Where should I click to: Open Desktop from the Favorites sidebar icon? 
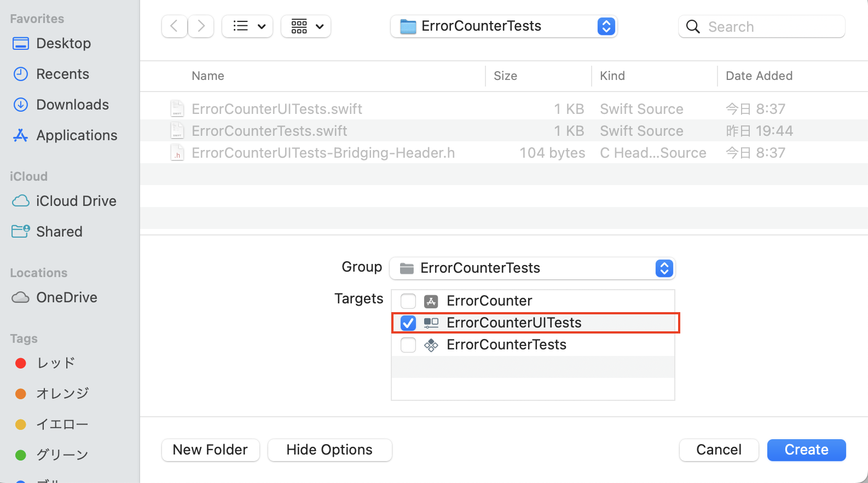(20, 43)
